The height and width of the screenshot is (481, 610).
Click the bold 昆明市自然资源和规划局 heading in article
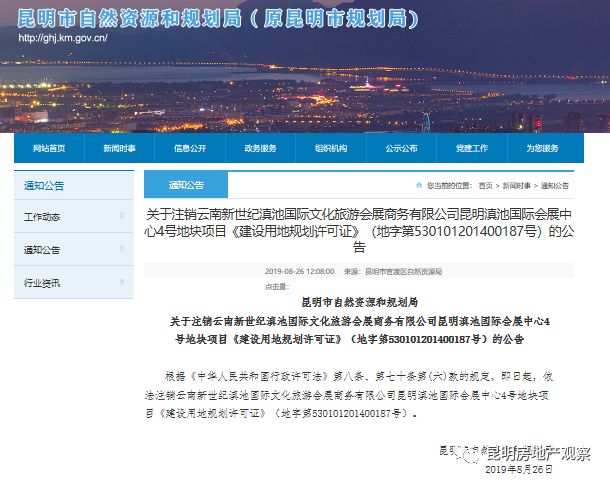360,302
